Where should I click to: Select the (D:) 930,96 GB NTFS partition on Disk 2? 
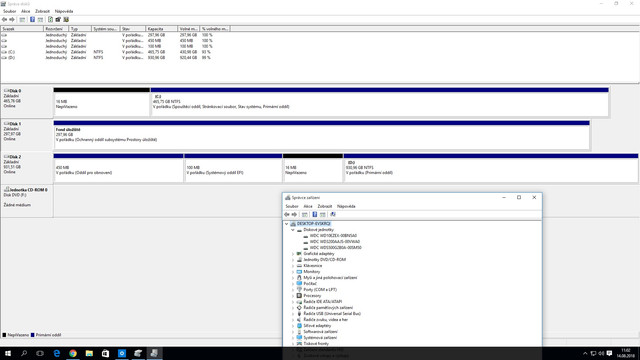[x=491, y=168]
